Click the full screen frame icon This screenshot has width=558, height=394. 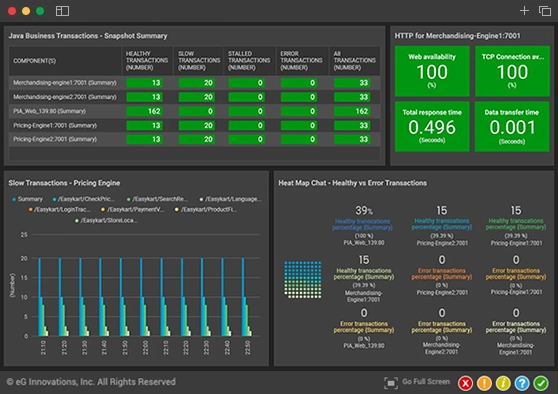pyautogui.click(x=391, y=383)
